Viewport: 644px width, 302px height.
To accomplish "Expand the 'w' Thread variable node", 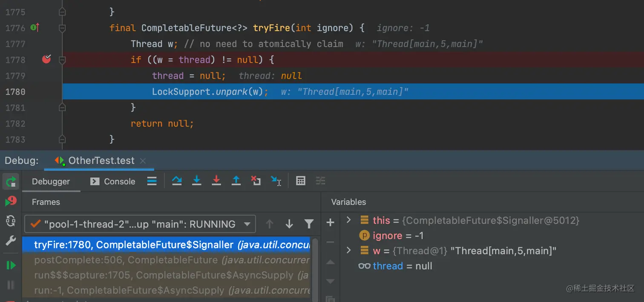I will [x=348, y=251].
